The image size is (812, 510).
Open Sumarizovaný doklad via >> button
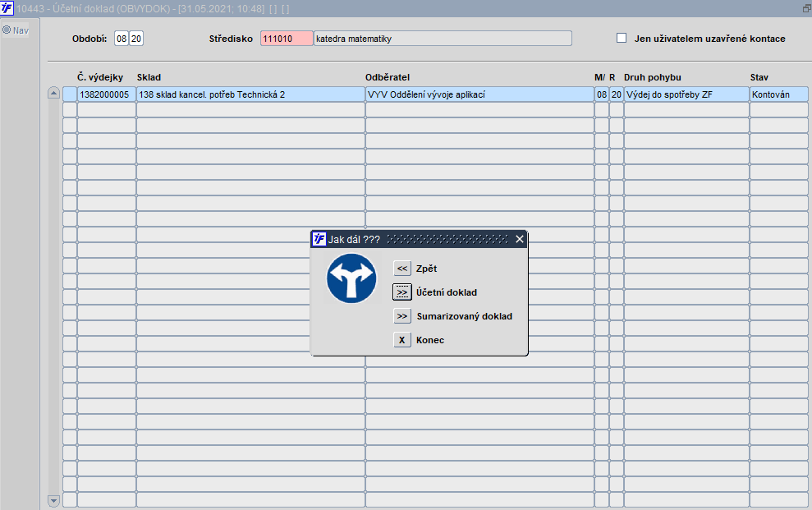pyautogui.click(x=401, y=316)
